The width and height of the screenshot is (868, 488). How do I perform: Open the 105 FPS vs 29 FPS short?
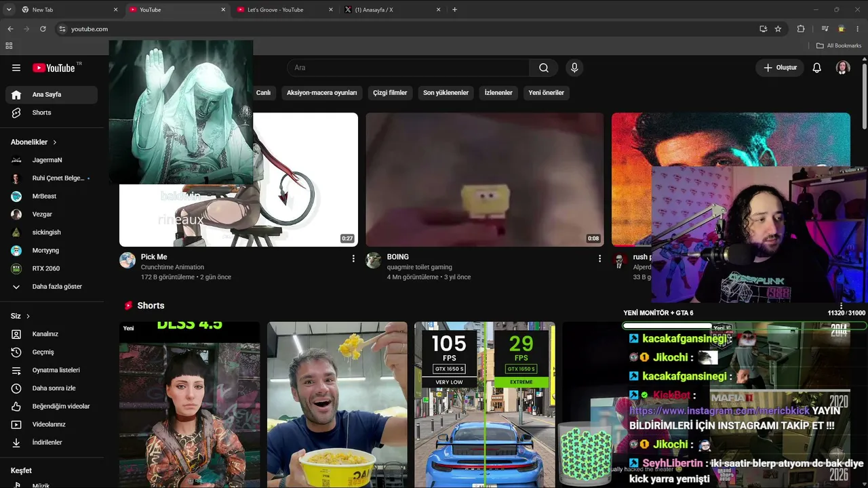click(485, 405)
